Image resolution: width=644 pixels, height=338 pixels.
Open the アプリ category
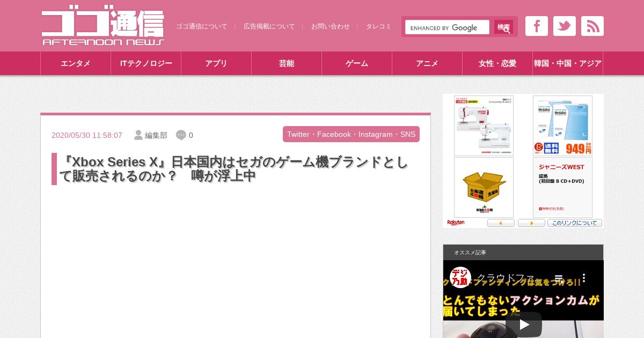tap(216, 63)
